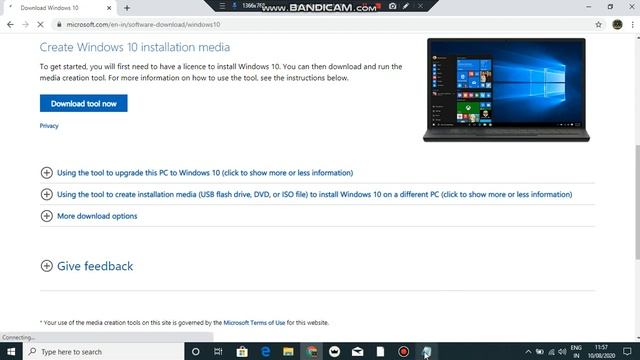Click the browser forward arrow
This screenshot has height=360, width=640.
(x=25, y=24)
